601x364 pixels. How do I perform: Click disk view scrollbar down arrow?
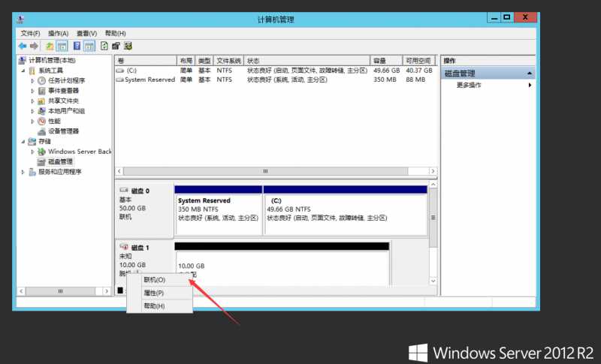pyautogui.click(x=433, y=281)
